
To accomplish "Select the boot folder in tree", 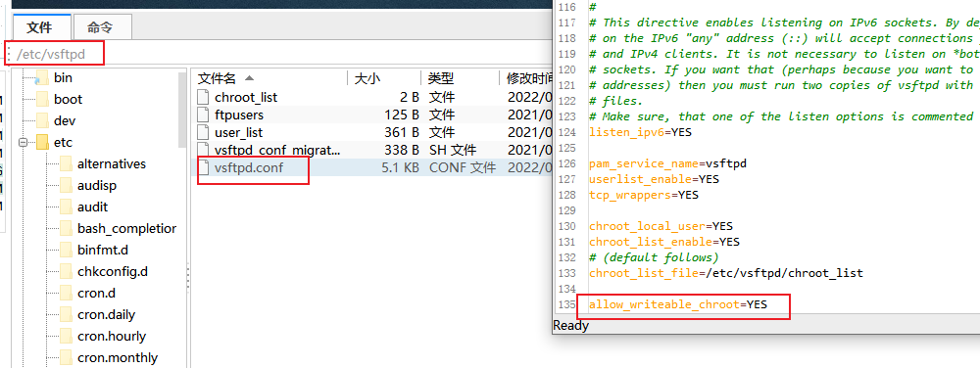I will point(69,99).
